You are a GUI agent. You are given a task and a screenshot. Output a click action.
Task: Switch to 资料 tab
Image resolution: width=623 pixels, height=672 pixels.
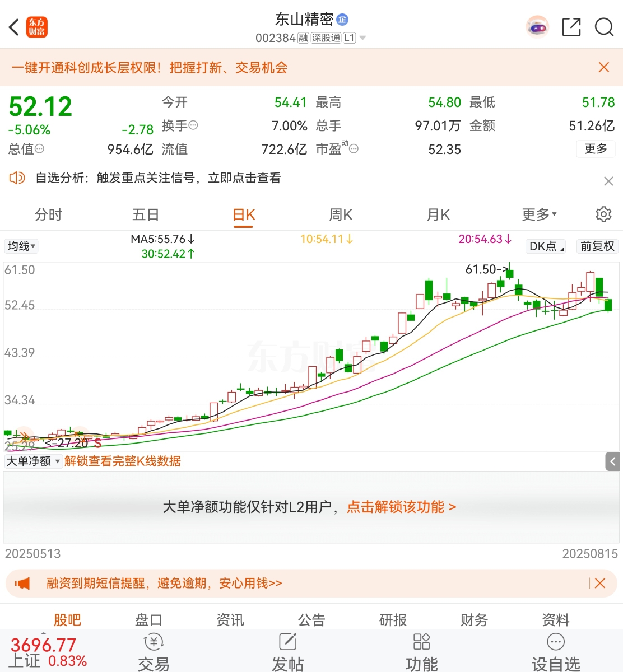(x=555, y=619)
